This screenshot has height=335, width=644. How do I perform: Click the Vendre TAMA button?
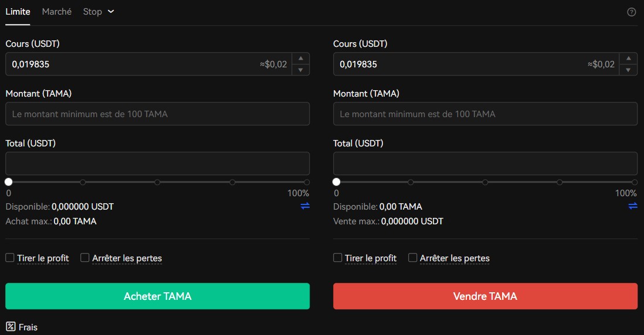coord(485,296)
